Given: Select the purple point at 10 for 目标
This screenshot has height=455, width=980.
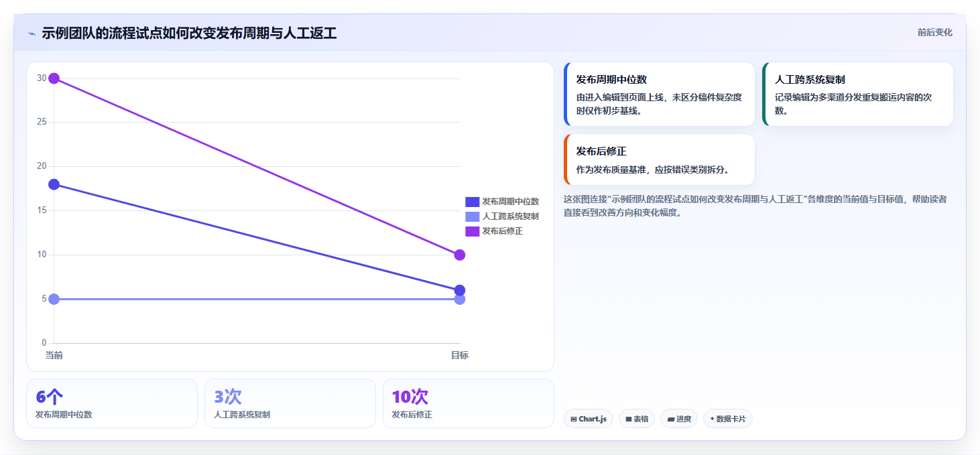Looking at the screenshot, I should click(x=460, y=255).
